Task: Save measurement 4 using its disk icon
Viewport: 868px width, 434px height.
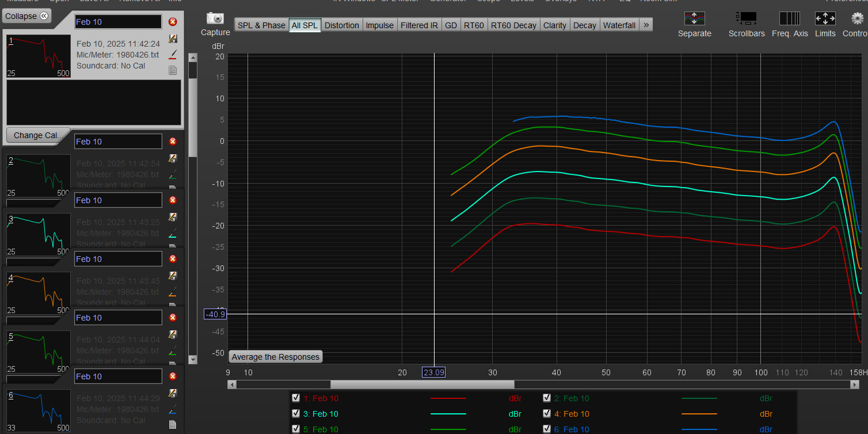Action: pyautogui.click(x=173, y=276)
